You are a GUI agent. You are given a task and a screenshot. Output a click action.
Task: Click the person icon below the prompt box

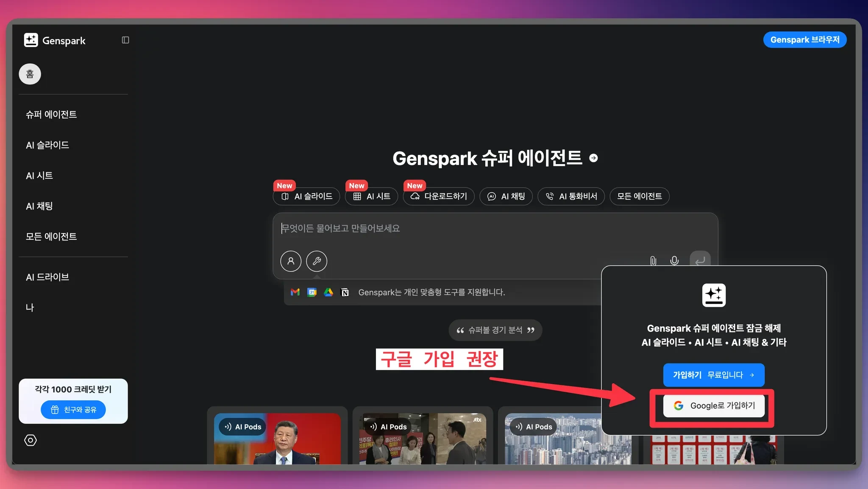291,261
